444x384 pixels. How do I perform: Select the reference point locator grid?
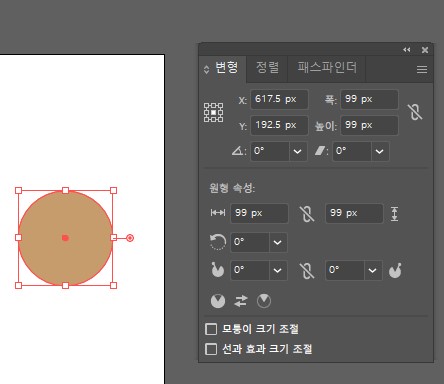coord(213,112)
